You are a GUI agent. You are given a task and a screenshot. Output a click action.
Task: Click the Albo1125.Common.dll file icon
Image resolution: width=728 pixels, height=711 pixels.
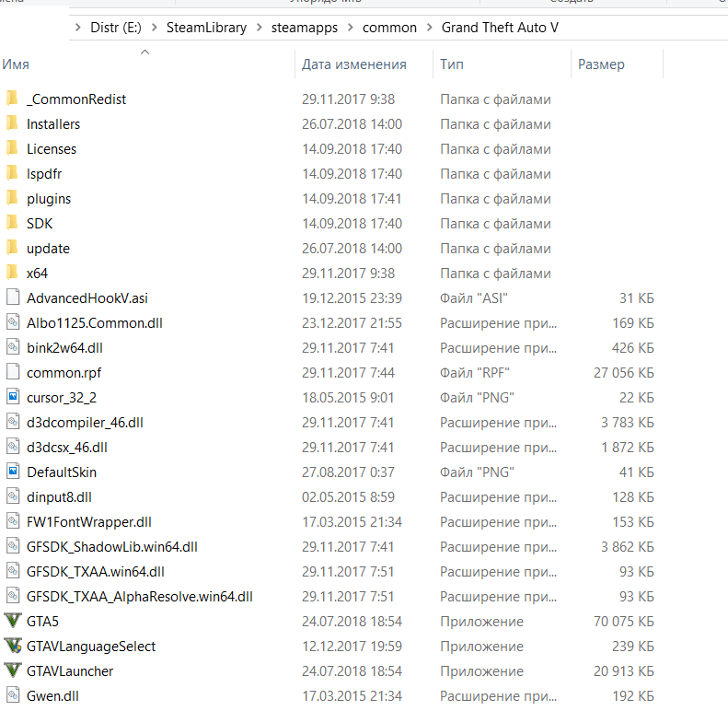pyautogui.click(x=13, y=322)
